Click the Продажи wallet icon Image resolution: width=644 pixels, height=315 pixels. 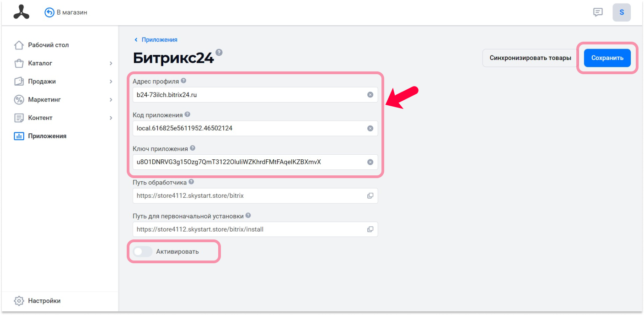click(x=19, y=81)
